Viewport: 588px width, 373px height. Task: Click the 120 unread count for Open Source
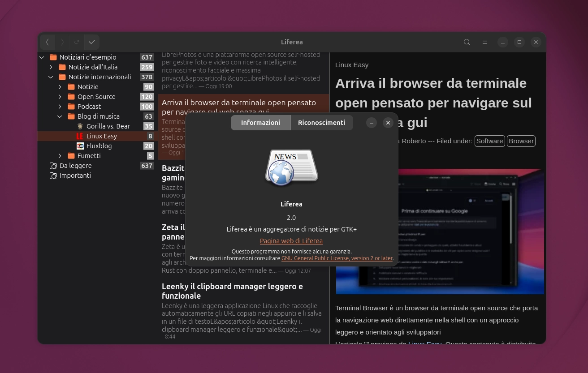(147, 97)
